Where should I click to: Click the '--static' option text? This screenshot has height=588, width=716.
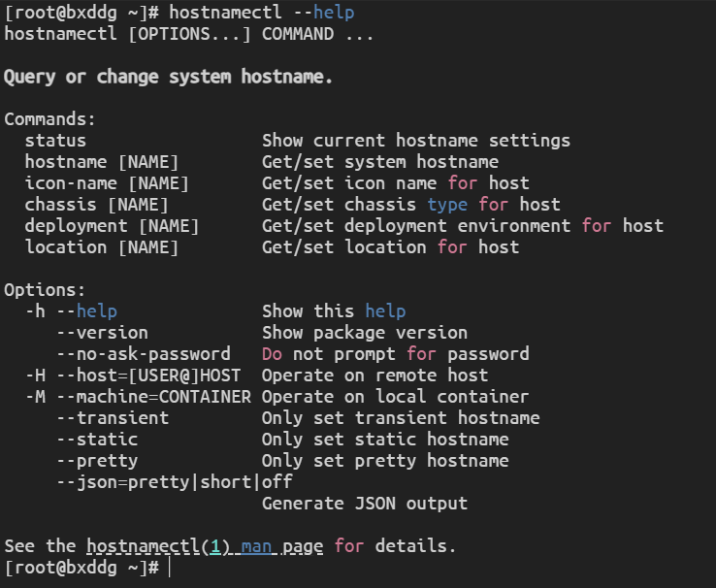tap(96, 440)
